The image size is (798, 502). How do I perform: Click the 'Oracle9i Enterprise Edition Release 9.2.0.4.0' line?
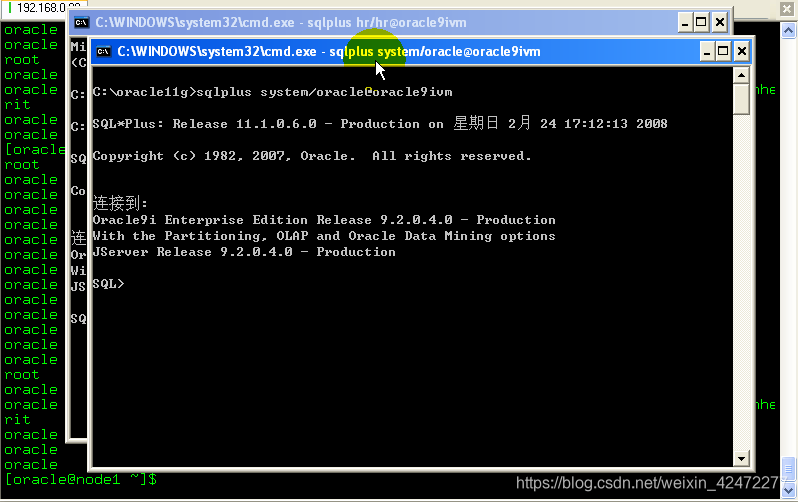click(x=324, y=220)
